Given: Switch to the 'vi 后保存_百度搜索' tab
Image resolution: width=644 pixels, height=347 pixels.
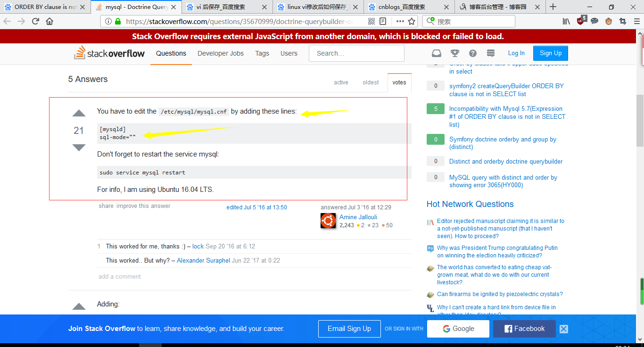Looking at the screenshot, I should pos(227,7).
